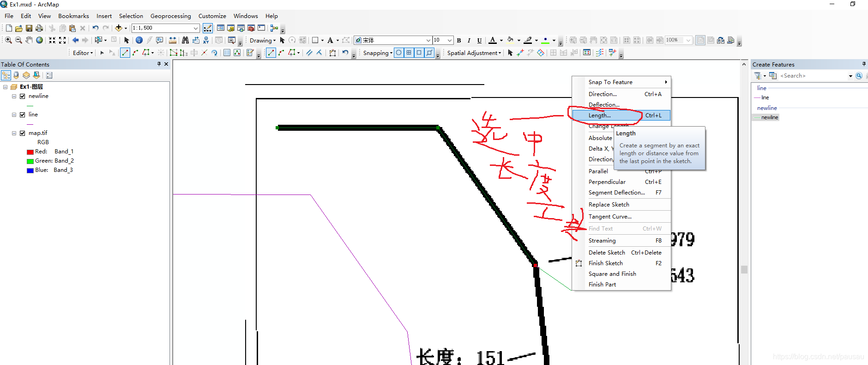Click the Add Data plus icon
Screen dimensions: 868x365
(x=119, y=28)
